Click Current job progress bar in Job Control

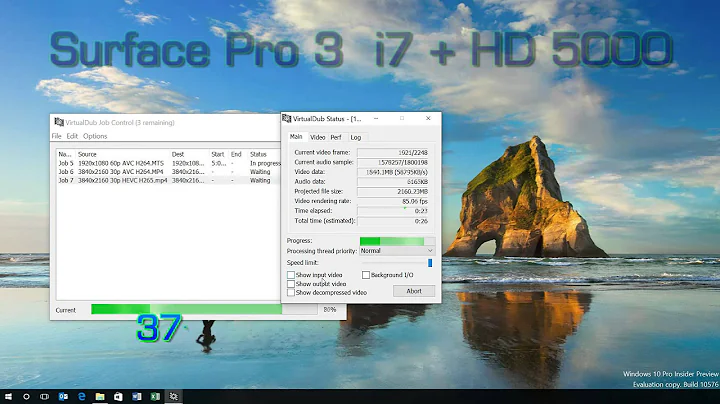(204, 309)
